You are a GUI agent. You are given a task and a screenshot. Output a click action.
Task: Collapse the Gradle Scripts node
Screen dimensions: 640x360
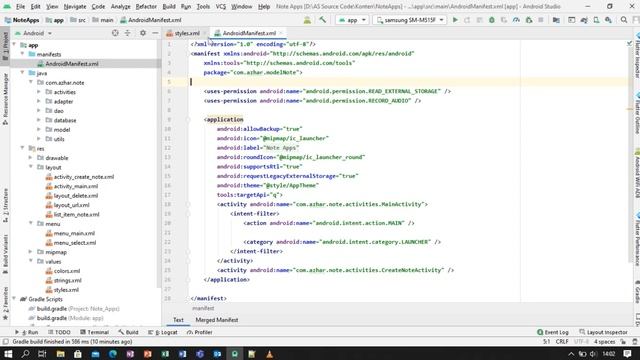[x=14, y=299]
